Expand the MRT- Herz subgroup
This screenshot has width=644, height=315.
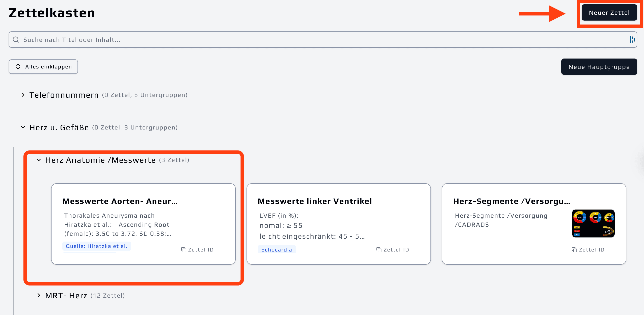[x=39, y=295]
